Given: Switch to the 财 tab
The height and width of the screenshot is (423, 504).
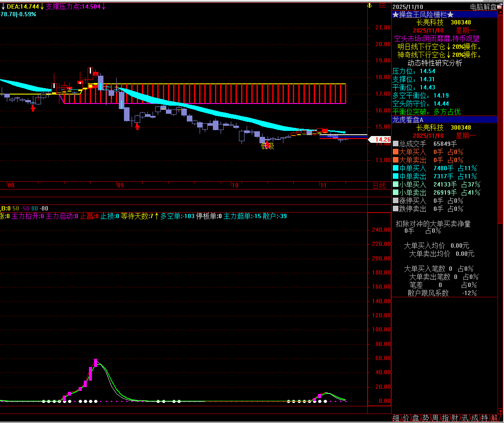Looking at the screenshot, I should point(455,418).
